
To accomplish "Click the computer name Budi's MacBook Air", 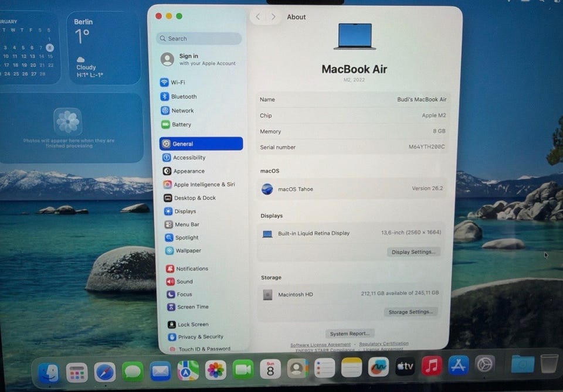I will [x=422, y=100].
